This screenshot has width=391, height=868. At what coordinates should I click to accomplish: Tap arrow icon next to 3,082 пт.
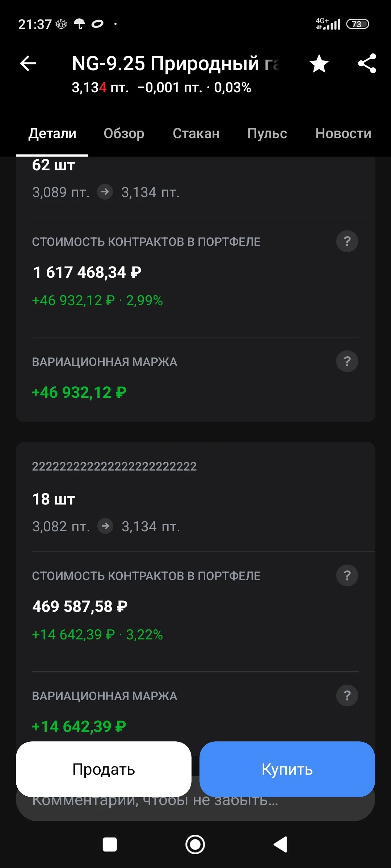[x=105, y=526]
